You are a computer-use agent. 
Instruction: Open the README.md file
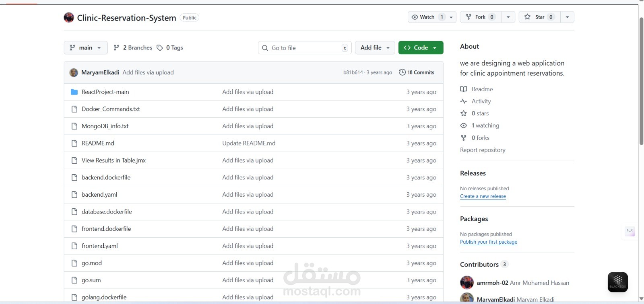[98, 143]
